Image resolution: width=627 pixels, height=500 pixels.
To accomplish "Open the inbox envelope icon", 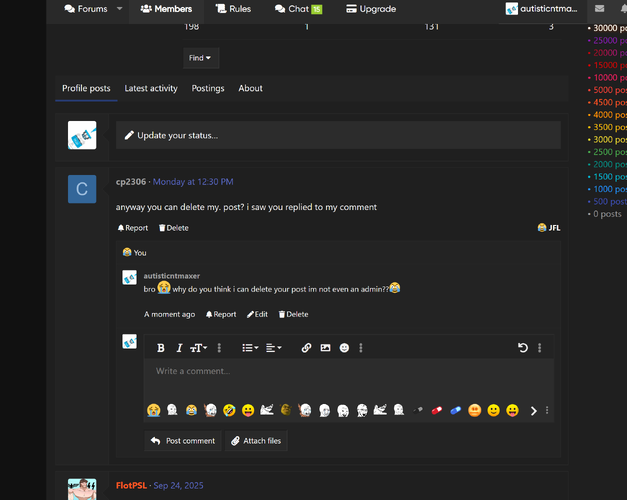I will coord(599,9).
